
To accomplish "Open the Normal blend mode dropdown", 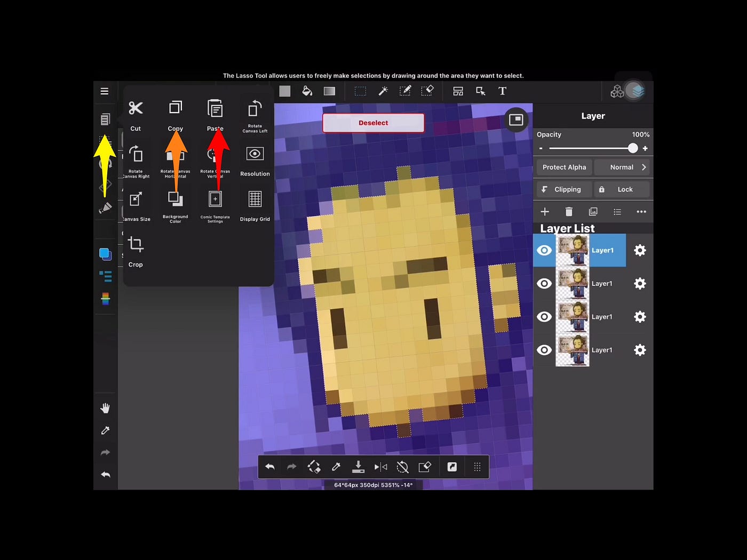I will 622,167.
